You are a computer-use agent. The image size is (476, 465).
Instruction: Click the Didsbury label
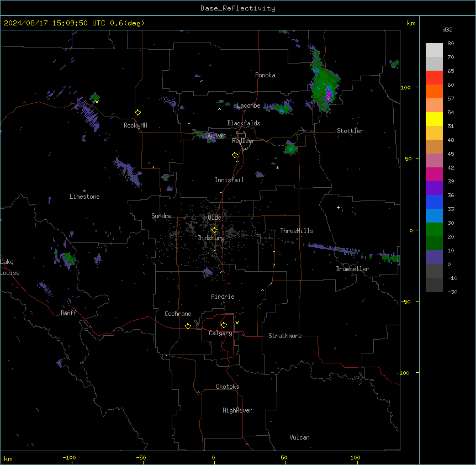[211, 238]
